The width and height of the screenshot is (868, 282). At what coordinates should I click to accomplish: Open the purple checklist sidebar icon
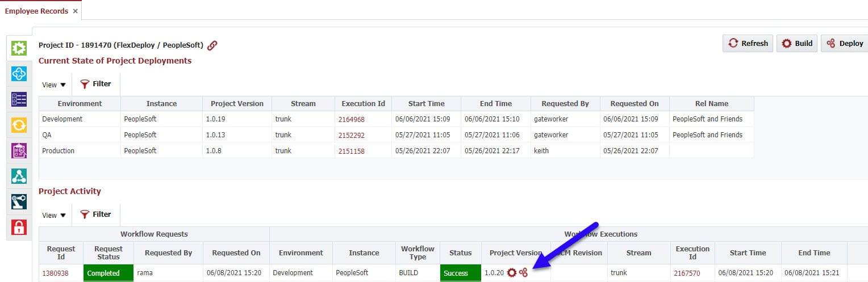[19, 99]
